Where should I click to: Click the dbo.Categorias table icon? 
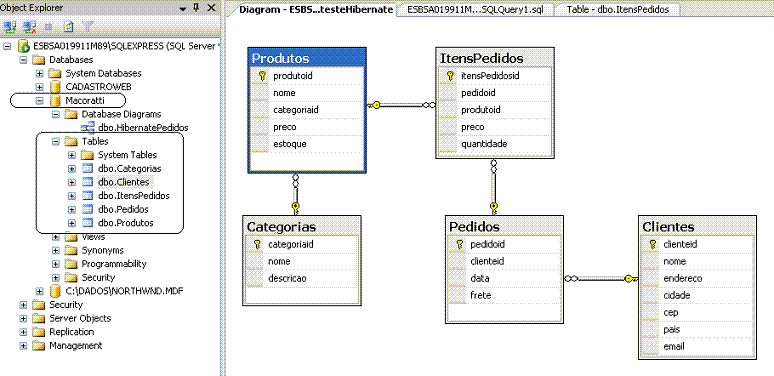[x=87, y=168]
